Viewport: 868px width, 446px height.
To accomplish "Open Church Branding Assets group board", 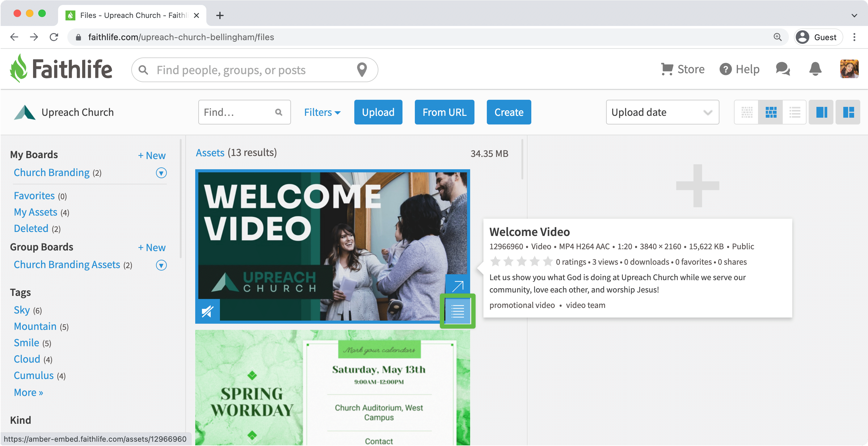I will (67, 265).
